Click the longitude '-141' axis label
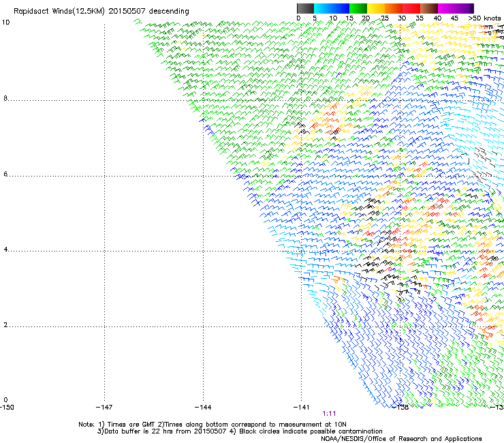Viewport: 504px width, 443px height. click(x=302, y=408)
